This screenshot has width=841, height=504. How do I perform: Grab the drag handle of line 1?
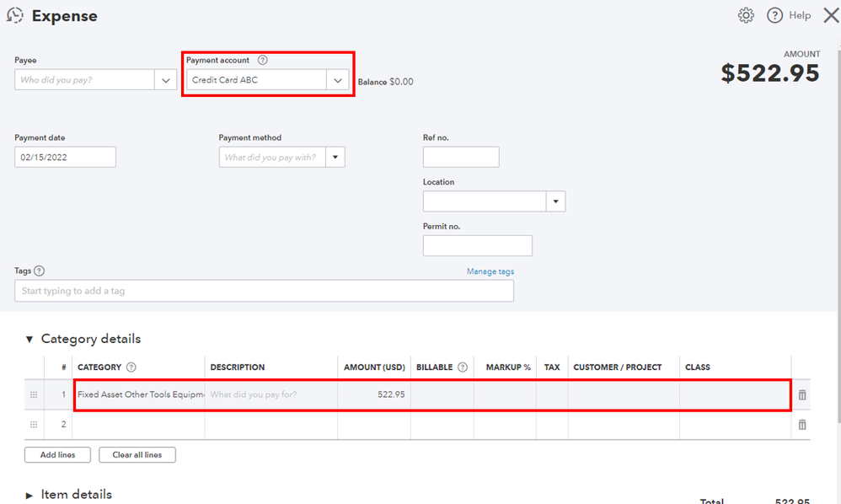click(x=34, y=394)
